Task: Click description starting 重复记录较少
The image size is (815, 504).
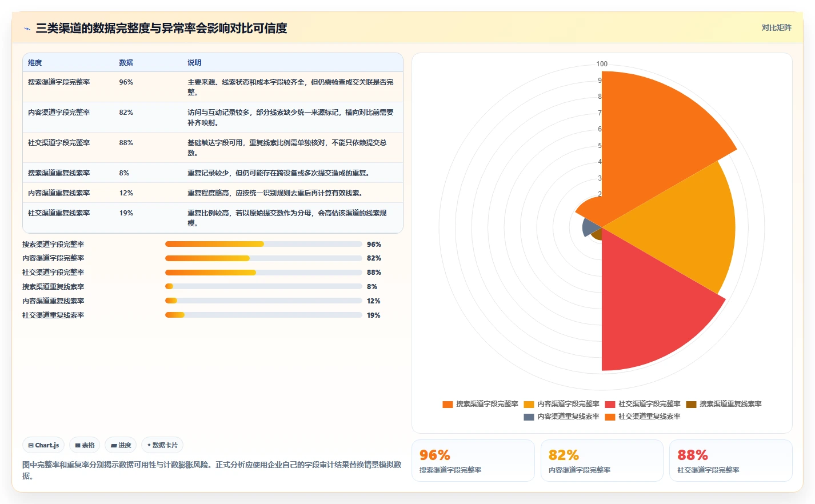Action: pyautogui.click(x=278, y=173)
